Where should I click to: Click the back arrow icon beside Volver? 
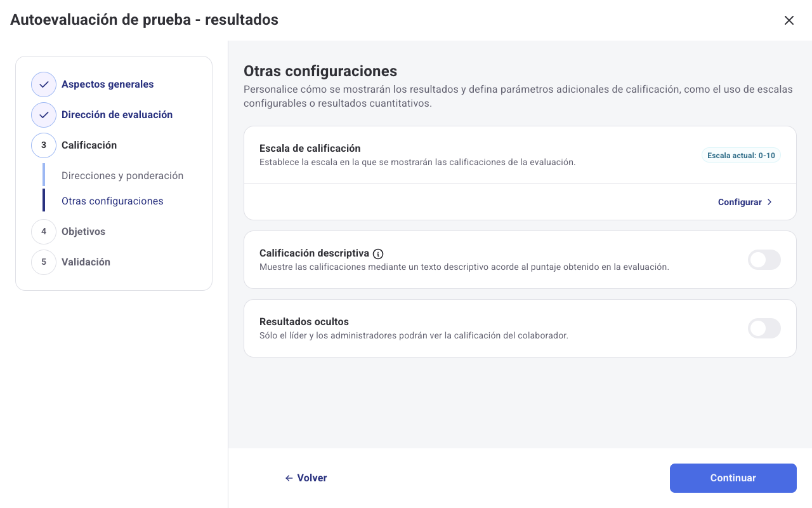point(289,478)
